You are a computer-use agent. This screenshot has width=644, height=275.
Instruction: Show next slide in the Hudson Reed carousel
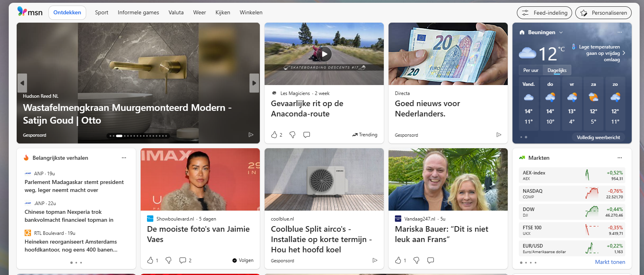254,83
